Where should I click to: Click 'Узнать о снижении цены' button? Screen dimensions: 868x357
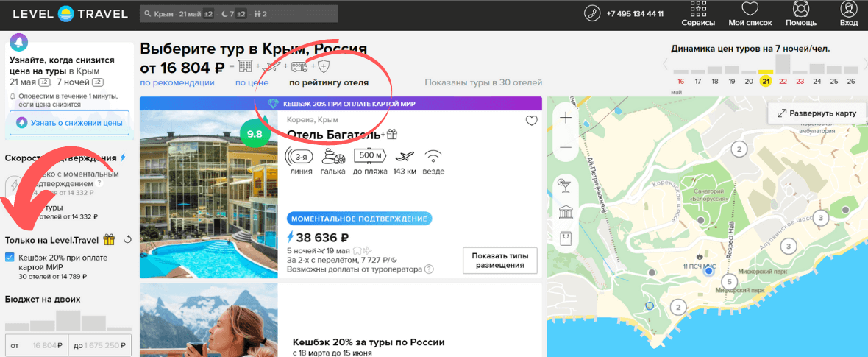click(70, 123)
